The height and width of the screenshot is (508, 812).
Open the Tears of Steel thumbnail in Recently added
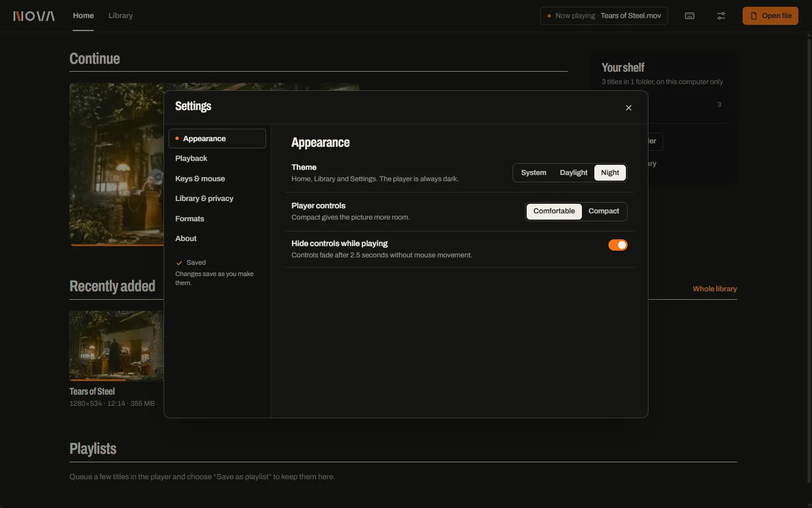click(x=116, y=345)
